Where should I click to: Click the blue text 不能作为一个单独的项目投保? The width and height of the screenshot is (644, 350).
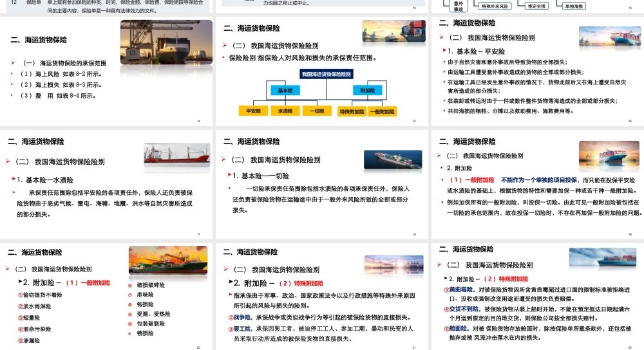539,180
